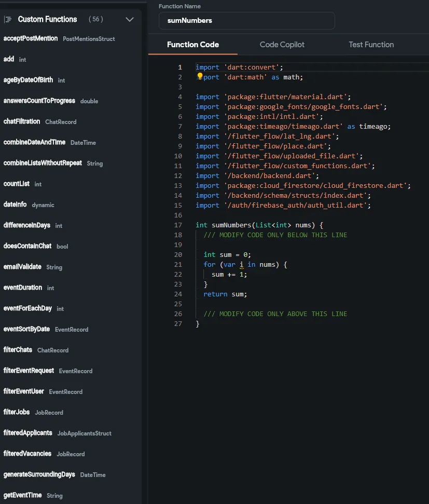
Task: Click line number 27 in the gutter
Action: pyautogui.click(x=178, y=324)
